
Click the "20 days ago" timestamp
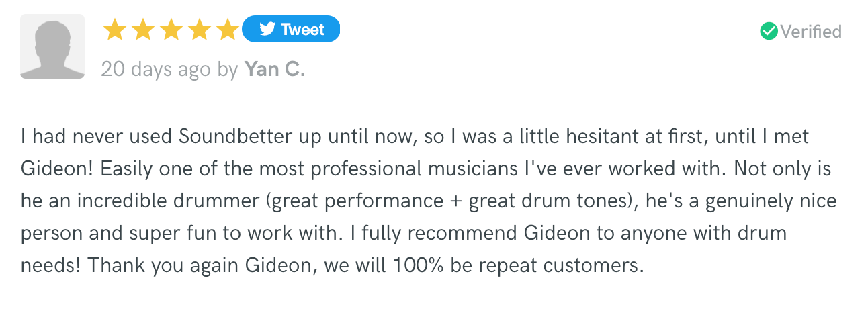coord(155,68)
